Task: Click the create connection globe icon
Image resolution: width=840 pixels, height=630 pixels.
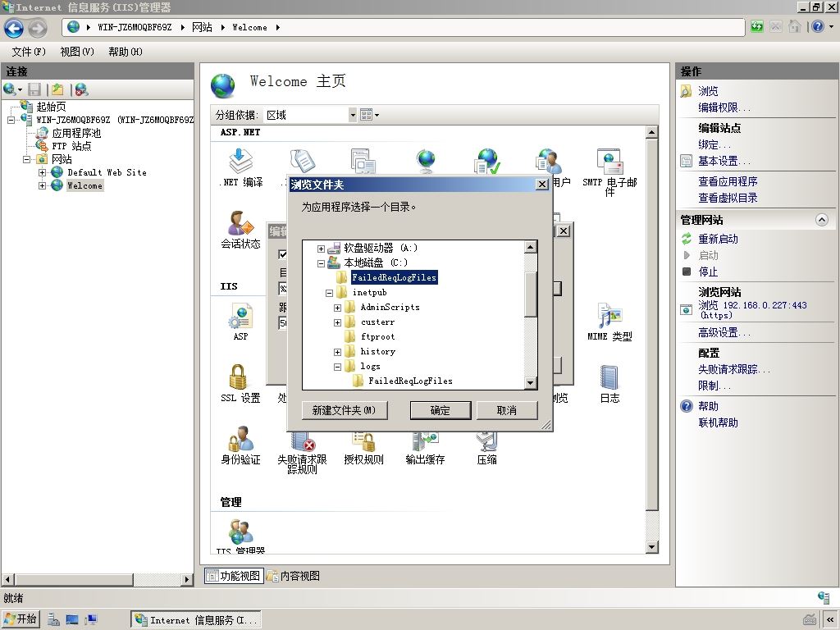Action: 10,89
